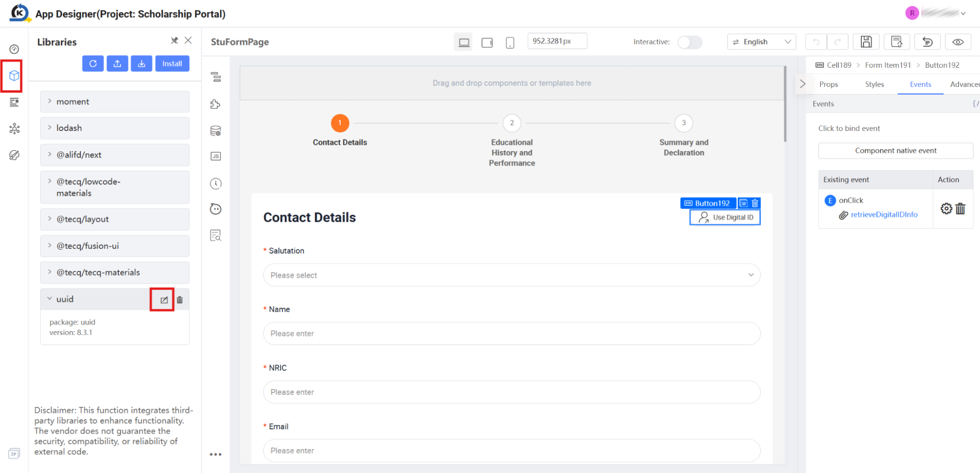
Task: Click the refresh libraries button
Action: click(93, 64)
